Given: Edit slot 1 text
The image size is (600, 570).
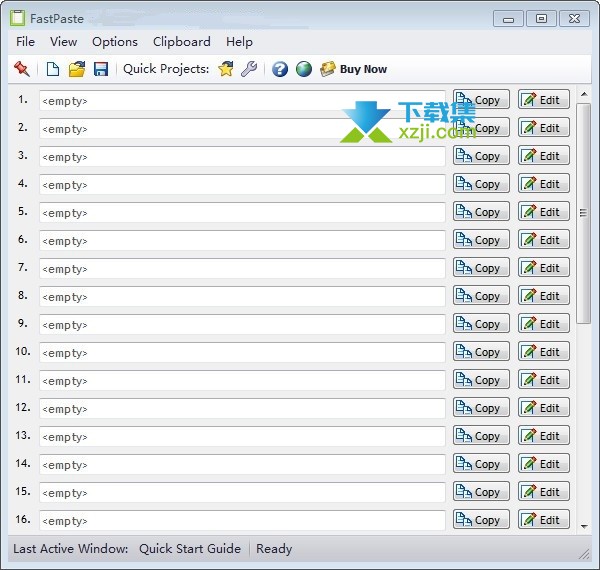Looking at the screenshot, I should (544, 99).
